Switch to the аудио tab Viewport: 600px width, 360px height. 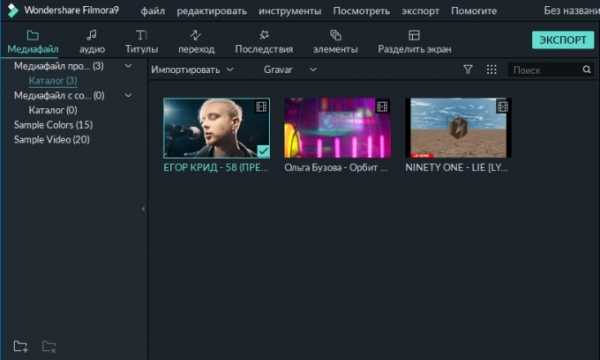pos(92,42)
